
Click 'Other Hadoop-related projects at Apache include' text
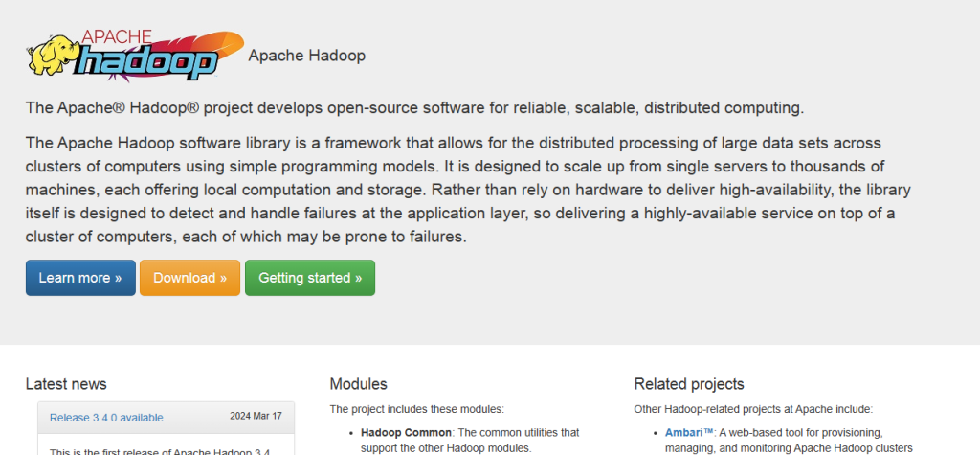point(752,409)
